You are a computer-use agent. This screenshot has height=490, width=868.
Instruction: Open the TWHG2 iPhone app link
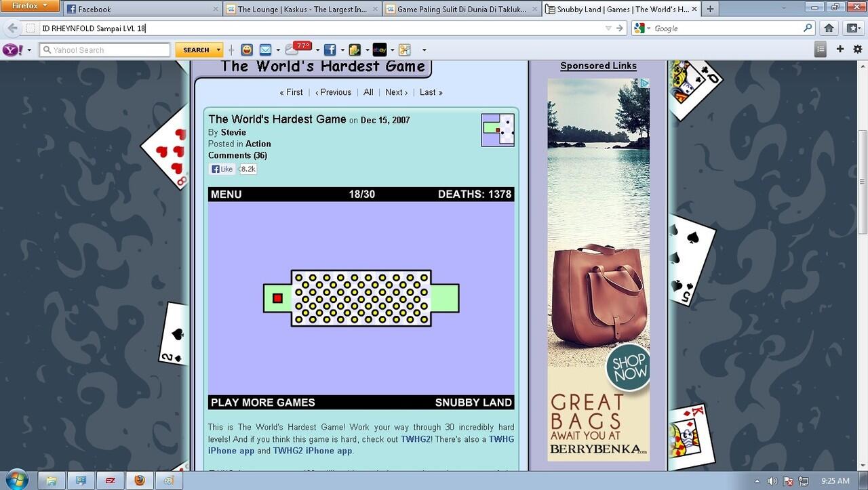[x=313, y=451]
